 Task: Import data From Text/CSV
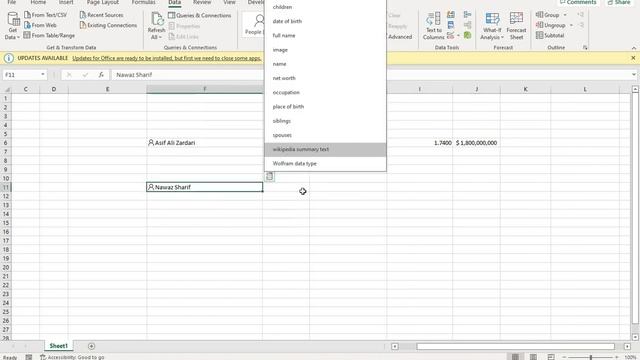45,15
